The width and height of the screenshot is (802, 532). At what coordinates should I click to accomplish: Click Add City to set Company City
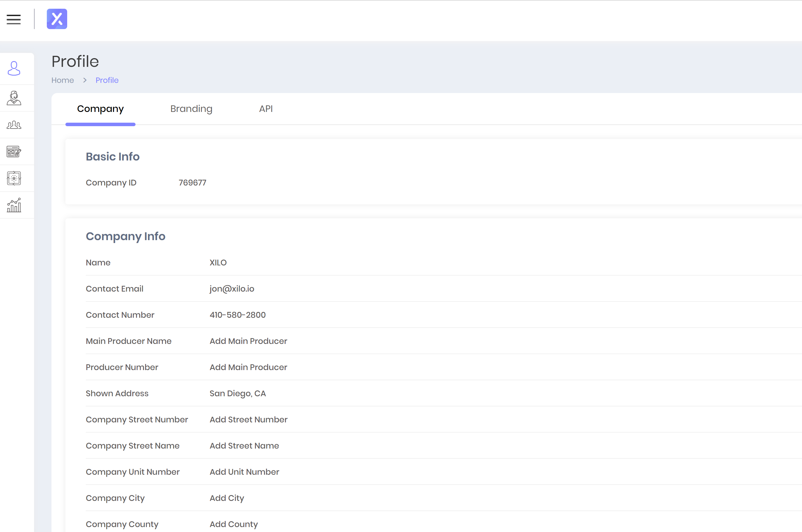pos(226,498)
